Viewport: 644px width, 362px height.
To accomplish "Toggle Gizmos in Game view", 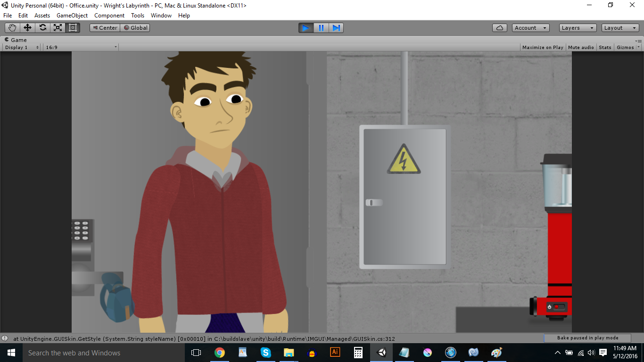I will (625, 47).
